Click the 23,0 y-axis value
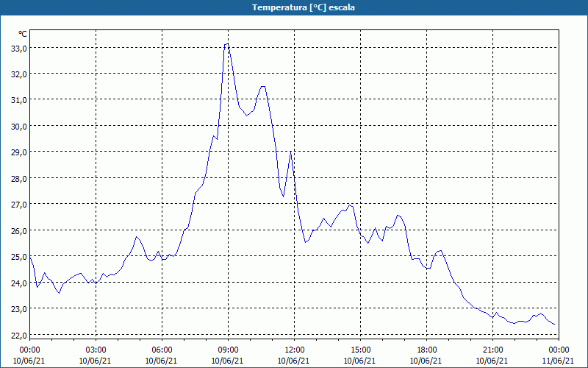The height and width of the screenshot is (368, 588). click(x=20, y=309)
